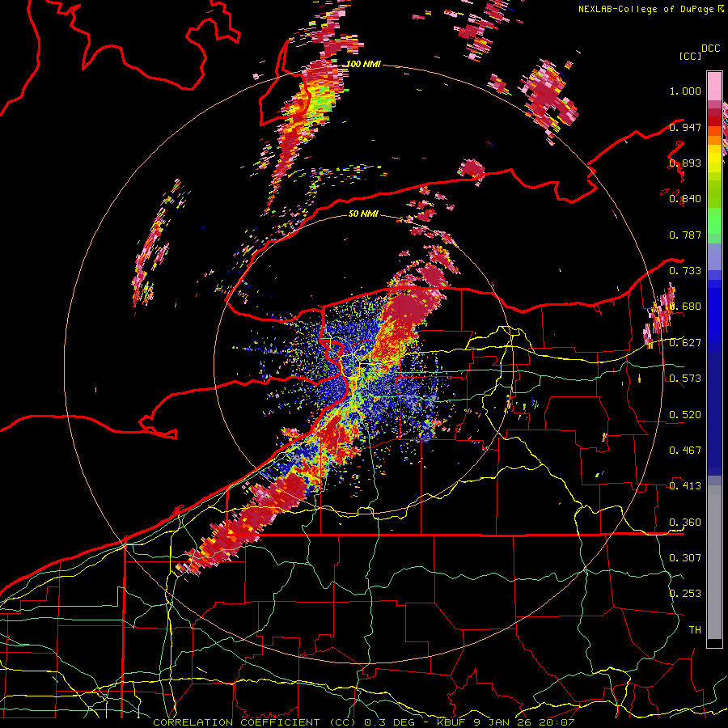Click the KBUF station identifier in caption

pyautogui.click(x=452, y=722)
